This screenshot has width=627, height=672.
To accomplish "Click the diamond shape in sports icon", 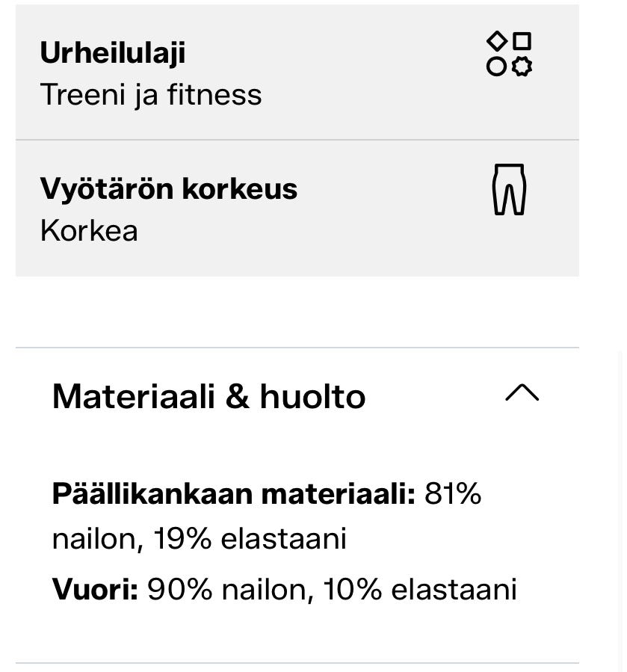I will (496, 40).
